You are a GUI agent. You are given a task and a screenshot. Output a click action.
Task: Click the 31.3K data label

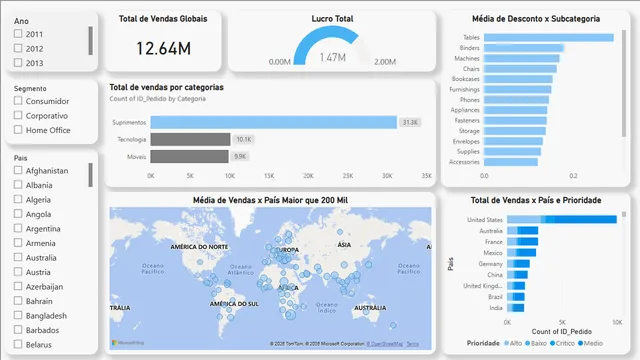(x=410, y=122)
